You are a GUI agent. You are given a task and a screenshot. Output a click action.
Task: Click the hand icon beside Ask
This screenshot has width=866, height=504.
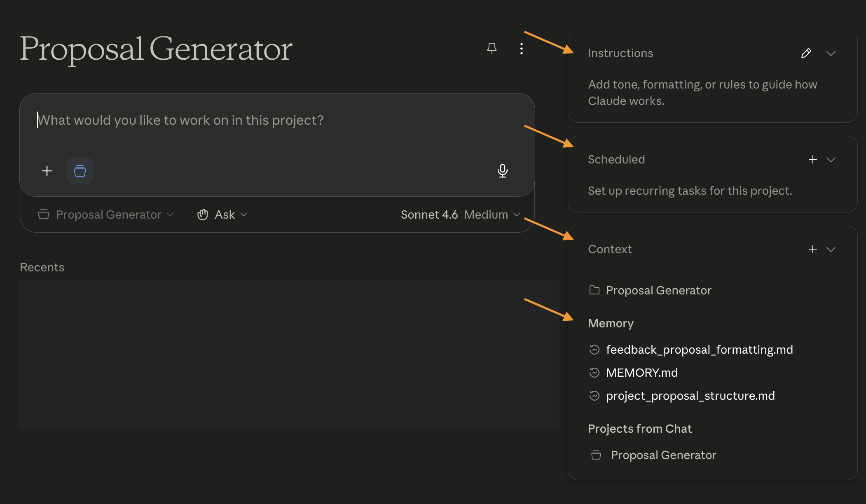click(203, 215)
